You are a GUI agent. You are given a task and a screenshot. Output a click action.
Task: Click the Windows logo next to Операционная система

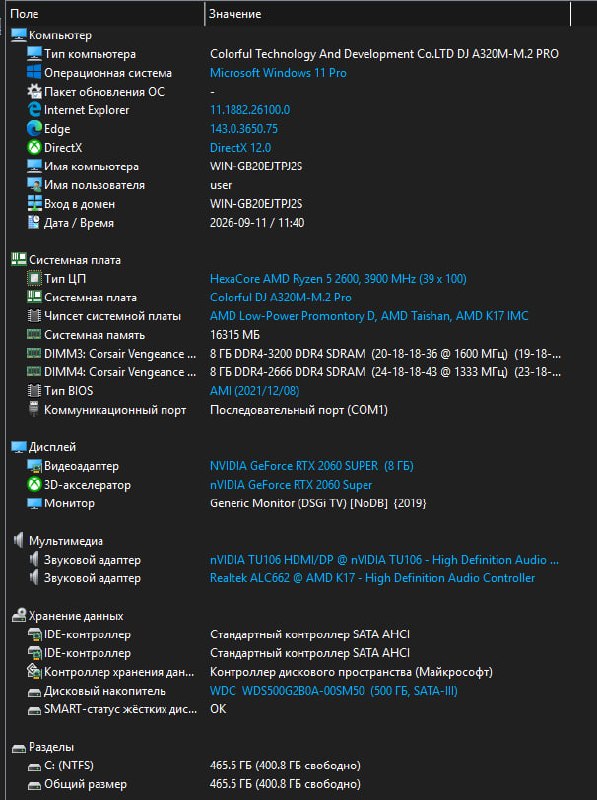point(34,72)
